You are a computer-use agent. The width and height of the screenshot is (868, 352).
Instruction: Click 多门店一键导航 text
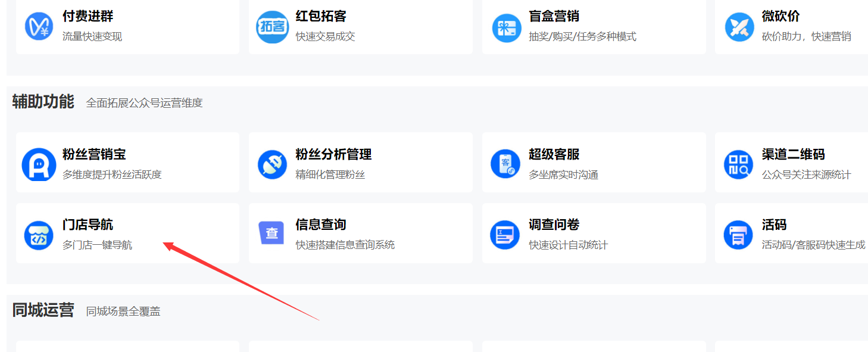point(97,245)
